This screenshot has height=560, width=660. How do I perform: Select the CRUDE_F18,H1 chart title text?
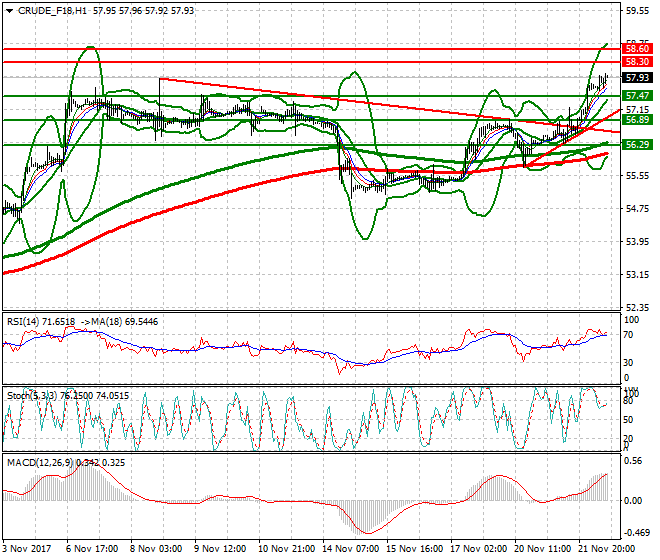point(53,11)
